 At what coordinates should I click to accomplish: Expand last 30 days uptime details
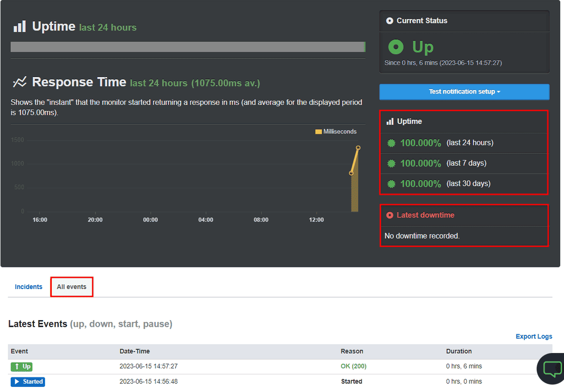(392, 183)
